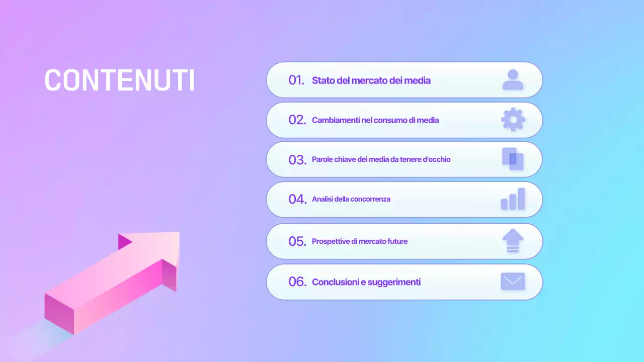Click the number 04. label
This screenshot has width=644, height=362.
coord(297,199)
